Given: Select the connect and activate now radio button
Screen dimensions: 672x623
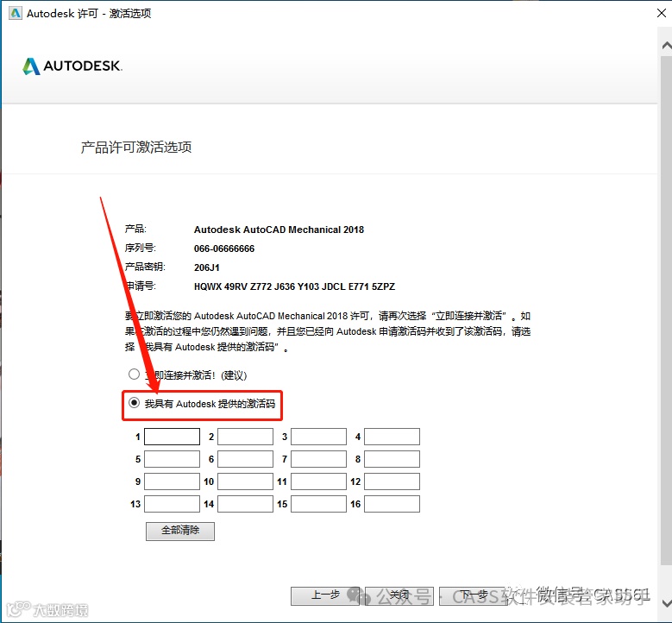Looking at the screenshot, I should pyautogui.click(x=135, y=374).
